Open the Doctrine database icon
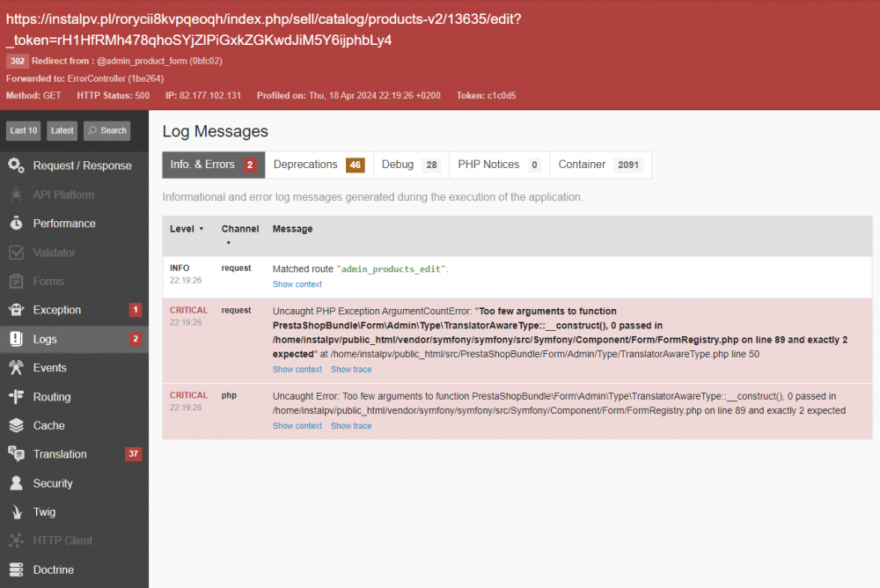The width and height of the screenshot is (880, 588). pyautogui.click(x=16, y=570)
